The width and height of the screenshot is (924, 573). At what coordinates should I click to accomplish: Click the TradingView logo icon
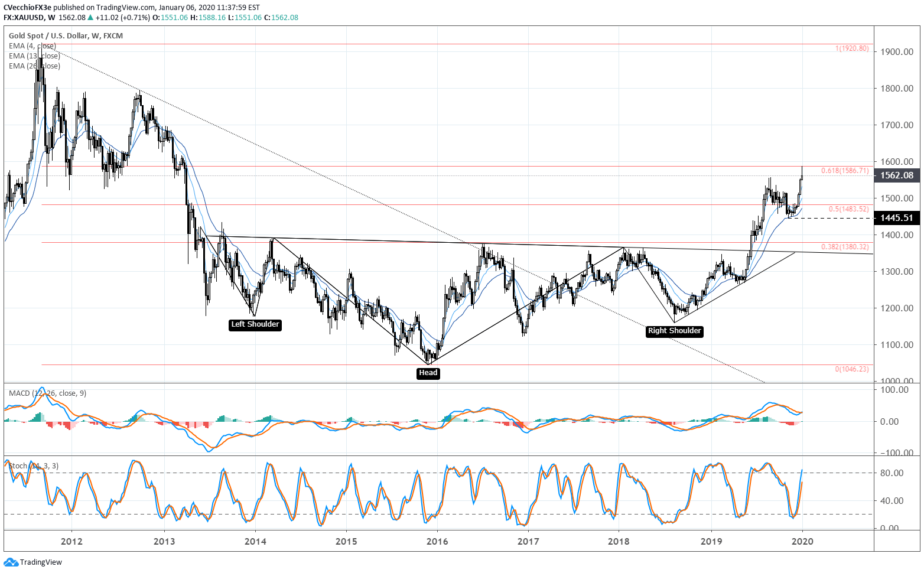[x=11, y=562]
